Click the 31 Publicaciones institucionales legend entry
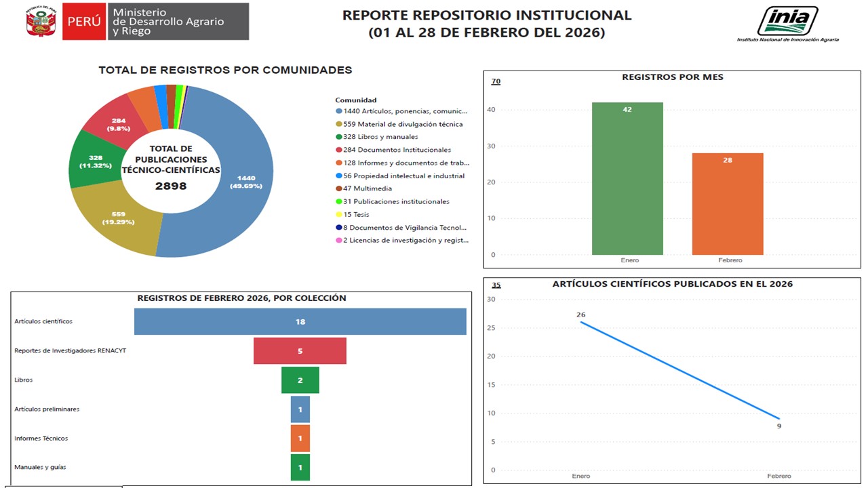The image size is (868, 488). pyautogui.click(x=393, y=201)
